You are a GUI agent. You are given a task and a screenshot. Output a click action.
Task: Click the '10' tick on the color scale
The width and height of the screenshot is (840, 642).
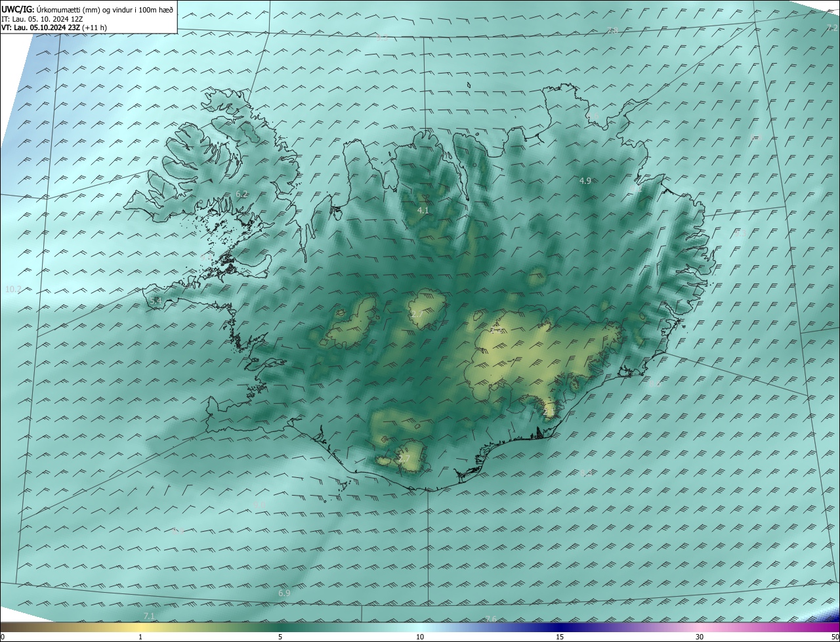420,637
